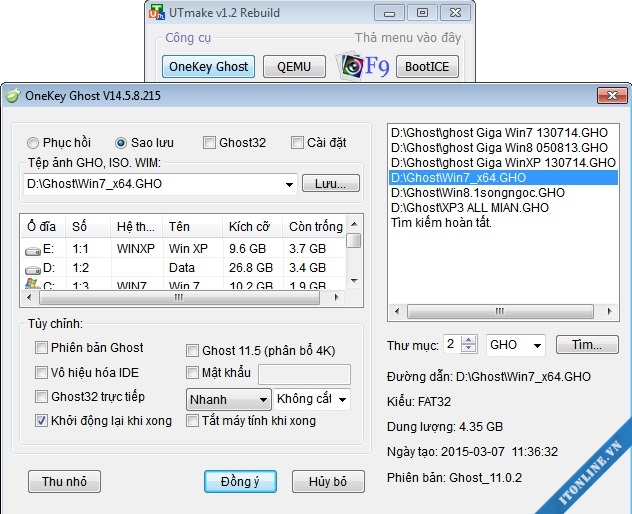
Task: Click the drive icon for E: partition
Action: click(33, 251)
